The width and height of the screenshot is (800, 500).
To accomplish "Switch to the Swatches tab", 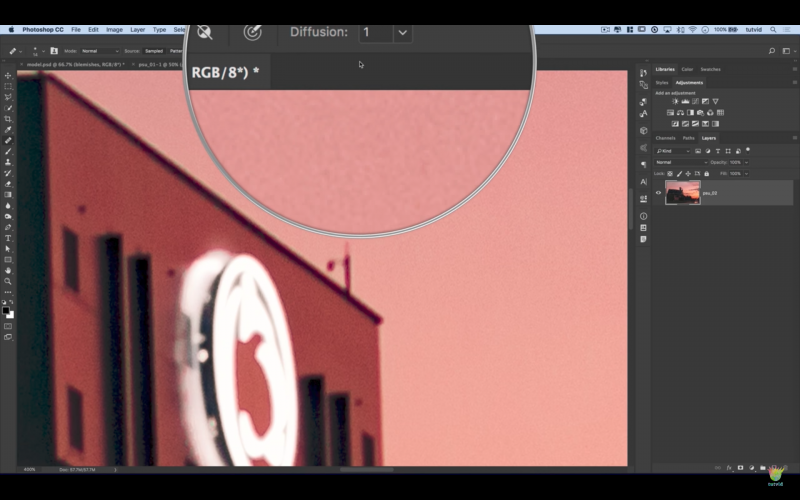I will click(x=710, y=69).
